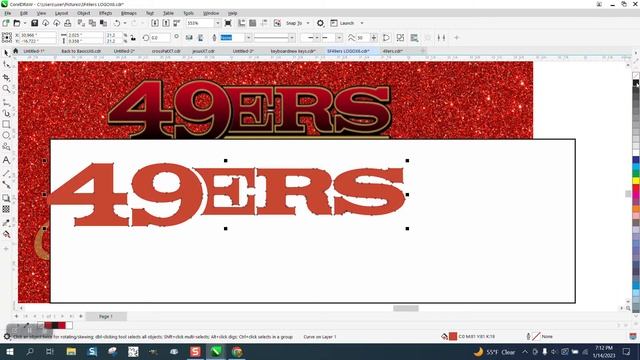
Task: Click the outline None indicator in status bar
Action: point(536,336)
